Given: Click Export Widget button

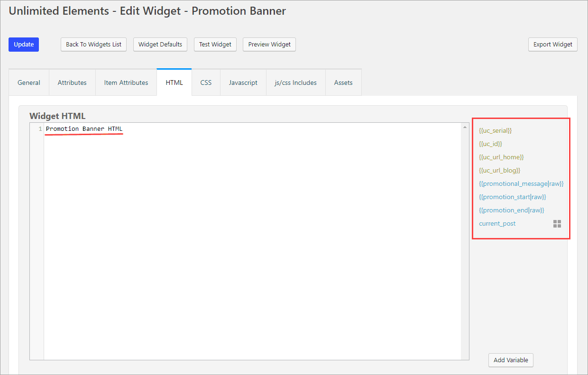Looking at the screenshot, I should point(553,44).
